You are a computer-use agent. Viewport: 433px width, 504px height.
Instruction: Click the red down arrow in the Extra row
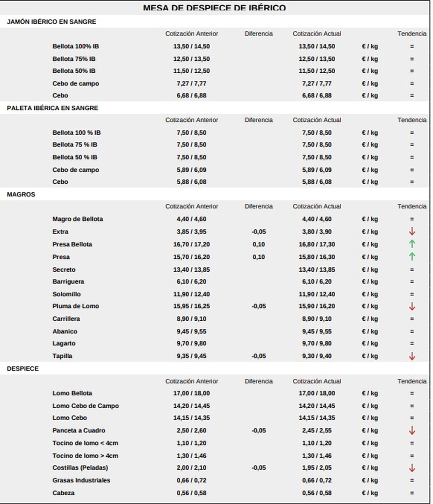point(412,232)
